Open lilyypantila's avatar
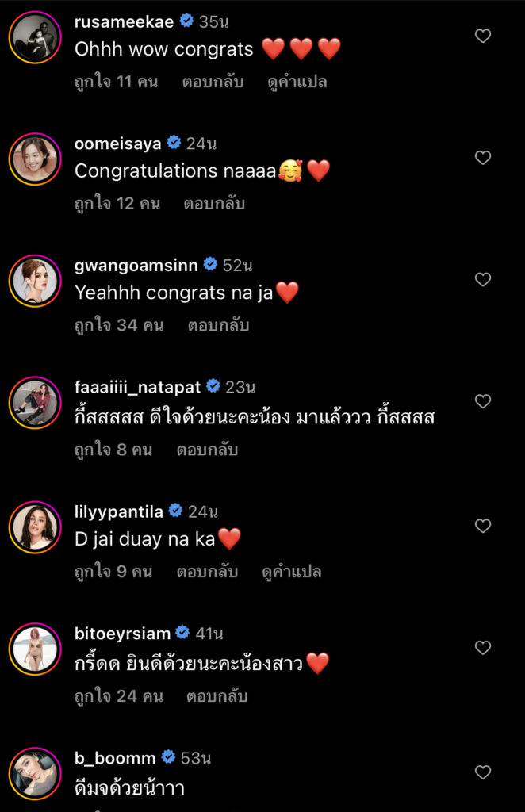 pyautogui.click(x=35, y=527)
